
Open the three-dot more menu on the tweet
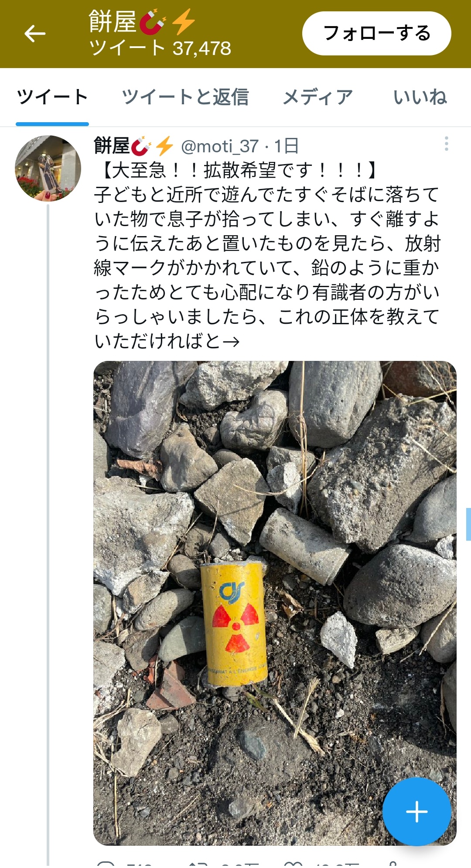tap(446, 144)
